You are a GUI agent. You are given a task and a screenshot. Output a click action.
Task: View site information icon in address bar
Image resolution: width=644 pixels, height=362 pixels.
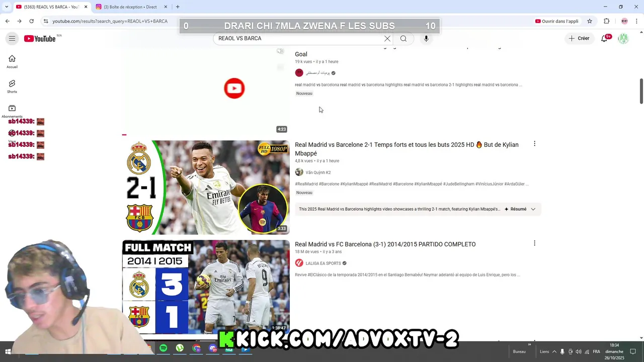[46, 21]
